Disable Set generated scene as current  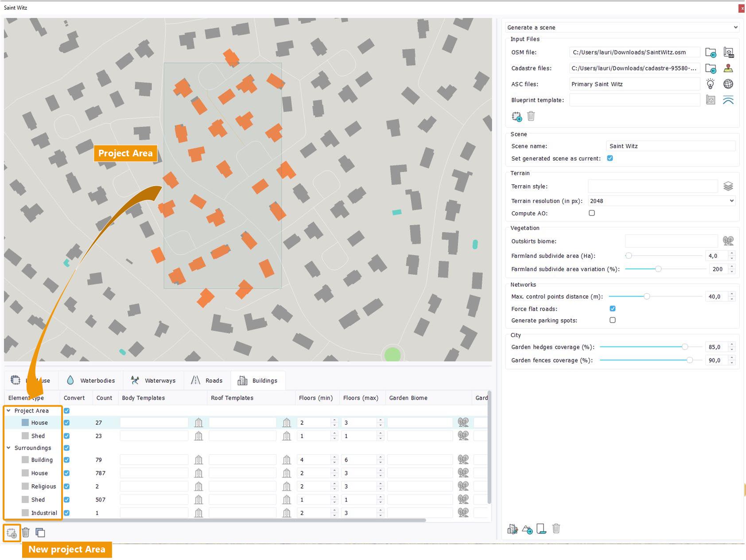610,158
